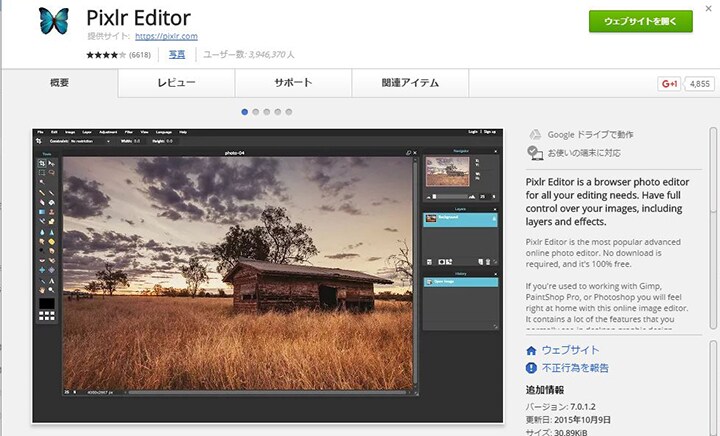Open the Adjustment menu in Pixlr
This screenshot has height=436, width=720.
(x=108, y=132)
